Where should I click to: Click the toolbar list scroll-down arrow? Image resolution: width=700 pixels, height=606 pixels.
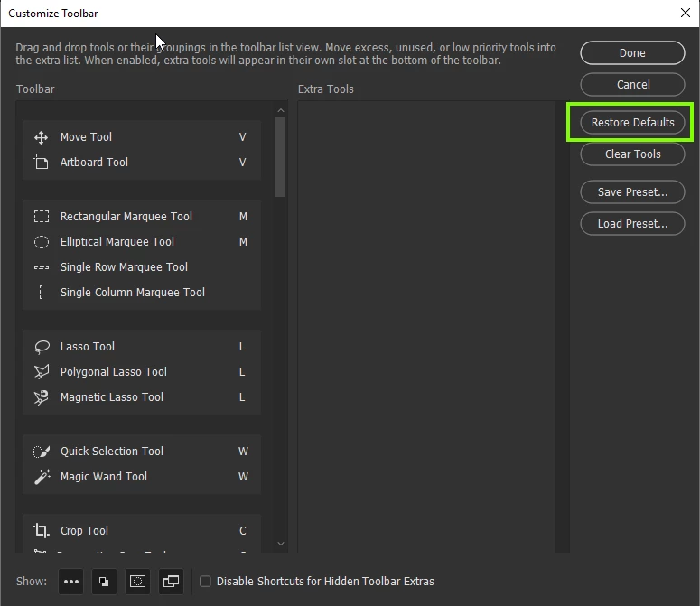pos(280,544)
